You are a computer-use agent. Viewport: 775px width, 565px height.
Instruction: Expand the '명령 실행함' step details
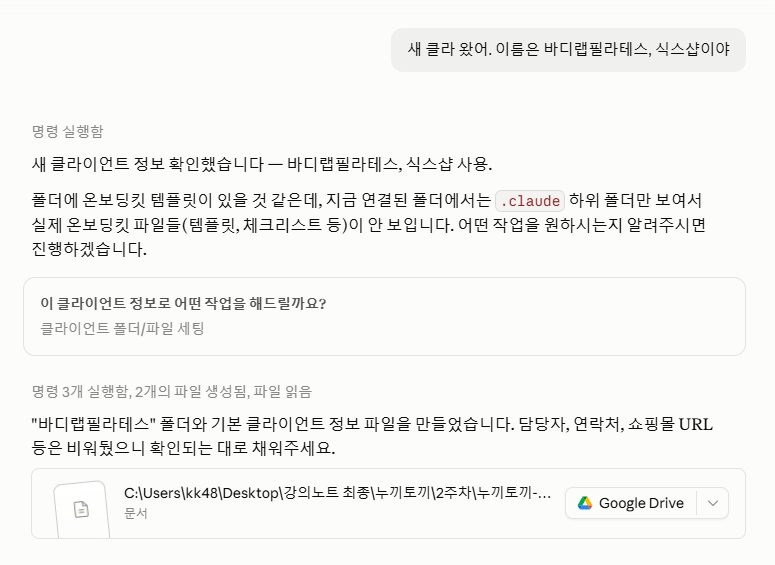pos(68,131)
